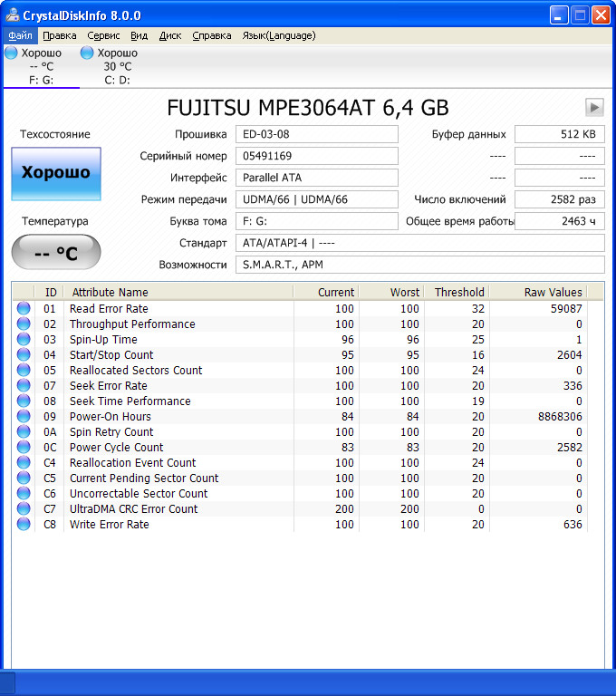Viewport: 616px width, 696px height.
Task: Click status icon for Reallocated Sectors Count
Action: click(x=24, y=370)
